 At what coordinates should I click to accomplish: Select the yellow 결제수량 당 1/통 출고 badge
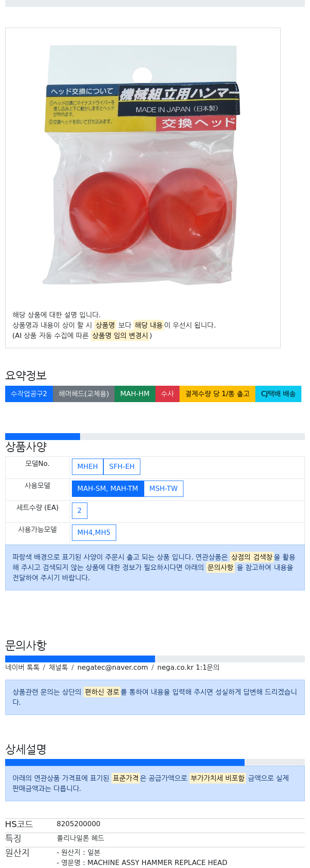pyautogui.click(x=217, y=394)
